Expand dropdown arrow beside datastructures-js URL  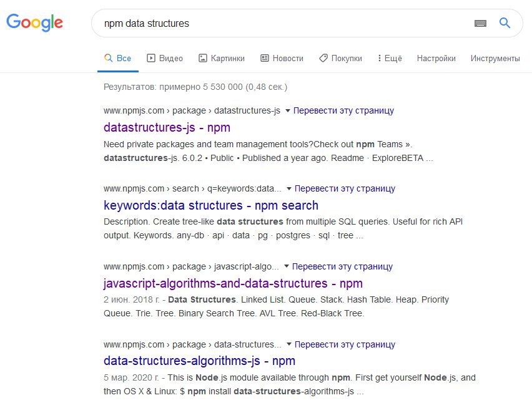point(288,110)
